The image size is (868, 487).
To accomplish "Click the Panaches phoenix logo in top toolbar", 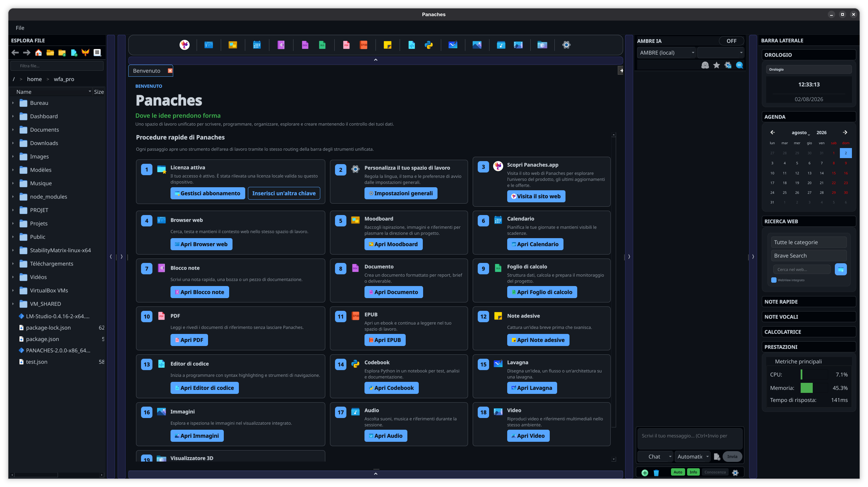I will coord(184,45).
